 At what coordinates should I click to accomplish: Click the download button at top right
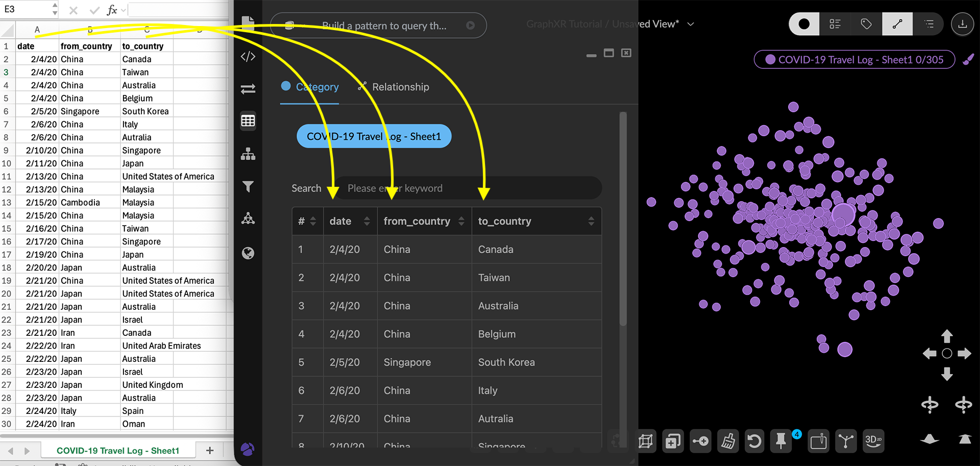pyautogui.click(x=962, y=24)
